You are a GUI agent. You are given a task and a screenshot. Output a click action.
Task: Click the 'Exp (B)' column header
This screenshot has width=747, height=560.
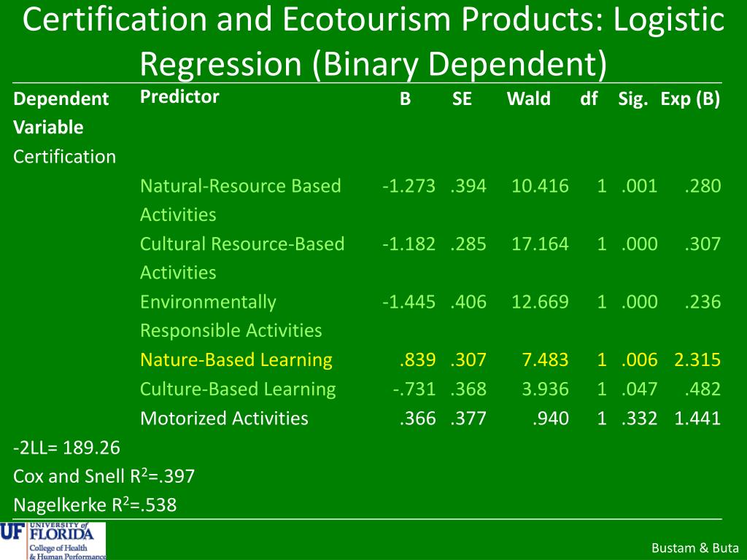pos(690,99)
